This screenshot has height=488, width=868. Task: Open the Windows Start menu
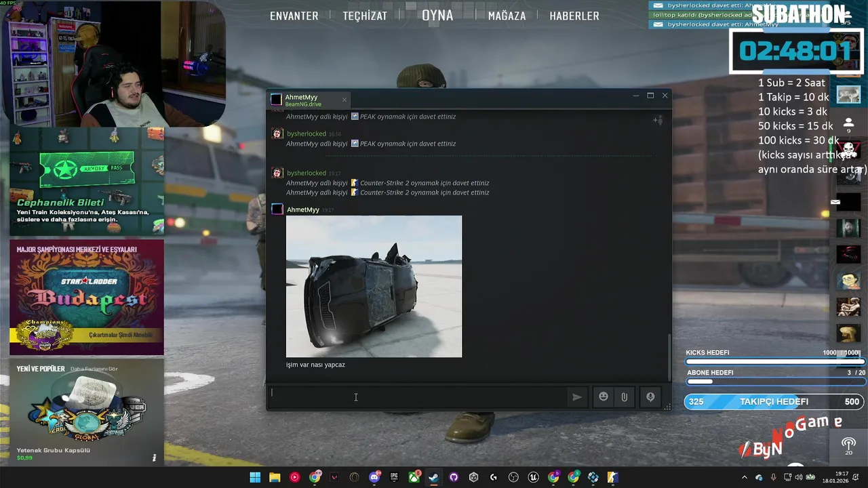click(255, 477)
